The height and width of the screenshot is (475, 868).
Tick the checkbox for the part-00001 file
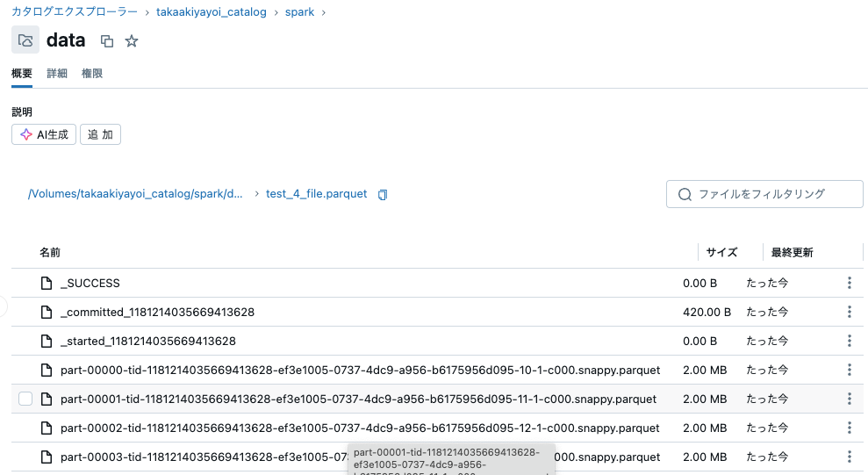pyautogui.click(x=25, y=399)
